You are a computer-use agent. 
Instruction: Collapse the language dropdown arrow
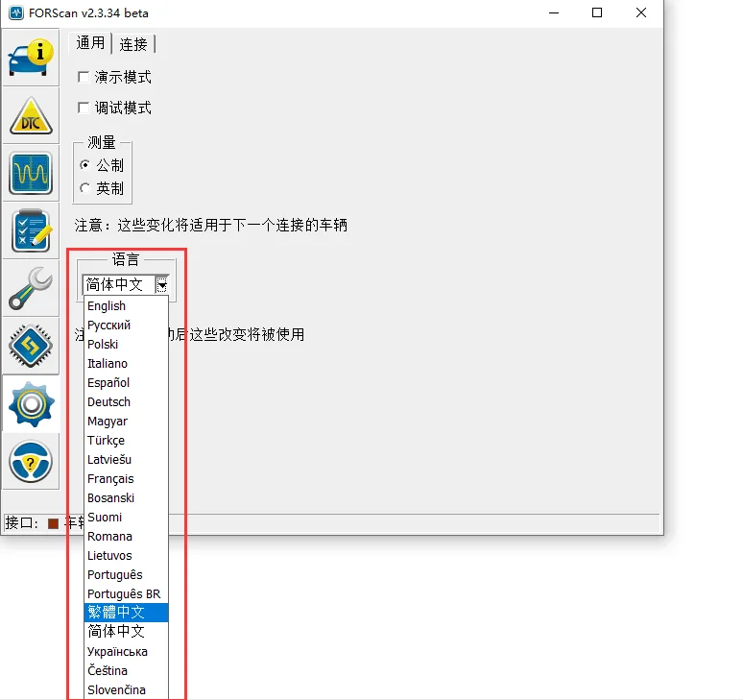coord(161,285)
